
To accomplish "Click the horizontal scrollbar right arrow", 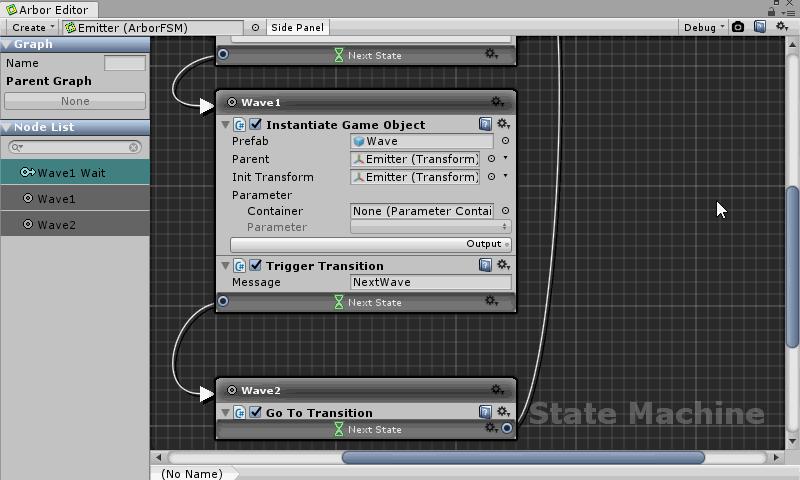I will 776,458.
